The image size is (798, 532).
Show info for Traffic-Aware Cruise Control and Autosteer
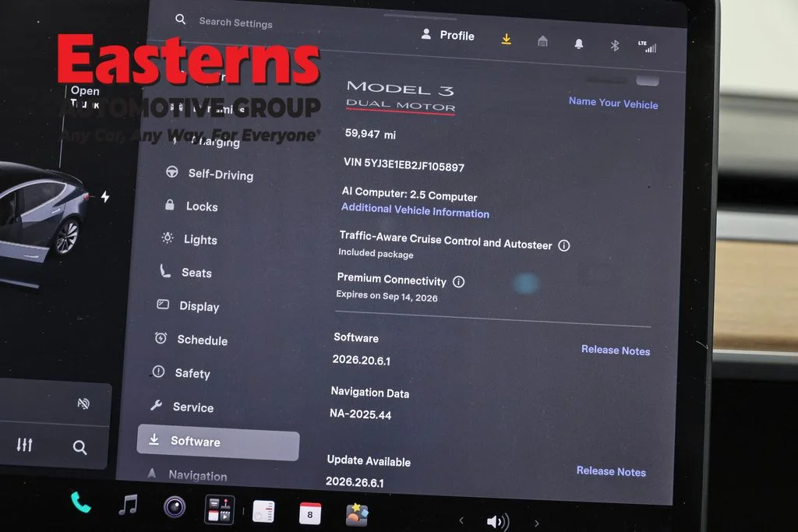(x=564, y=245)
